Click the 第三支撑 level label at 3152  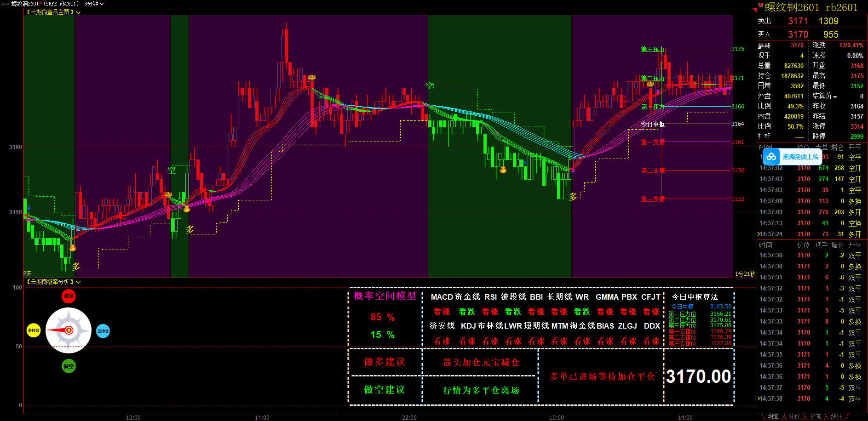click(x=653, y=199)
